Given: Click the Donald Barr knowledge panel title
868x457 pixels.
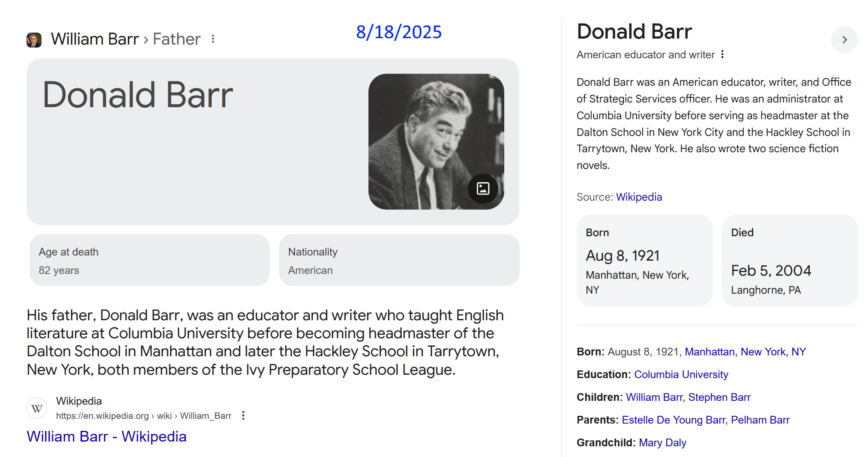Looking at the screenshot, I should point(634,31).
